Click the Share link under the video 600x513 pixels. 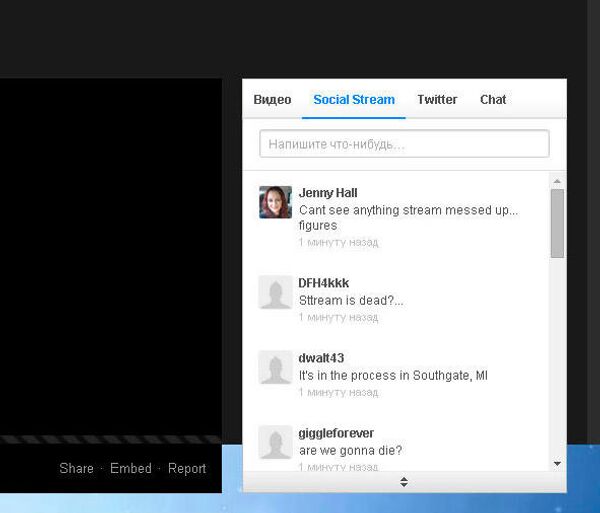(x=76, y=468)
